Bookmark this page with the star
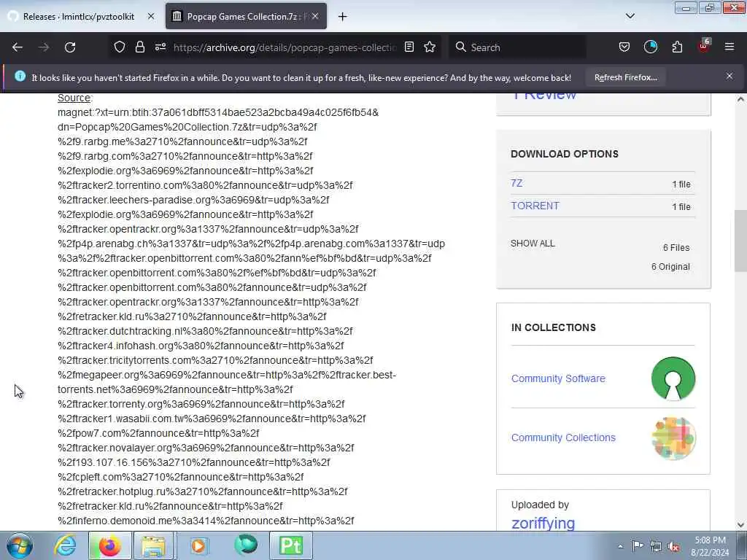747x560 pixels. point(430,47)
